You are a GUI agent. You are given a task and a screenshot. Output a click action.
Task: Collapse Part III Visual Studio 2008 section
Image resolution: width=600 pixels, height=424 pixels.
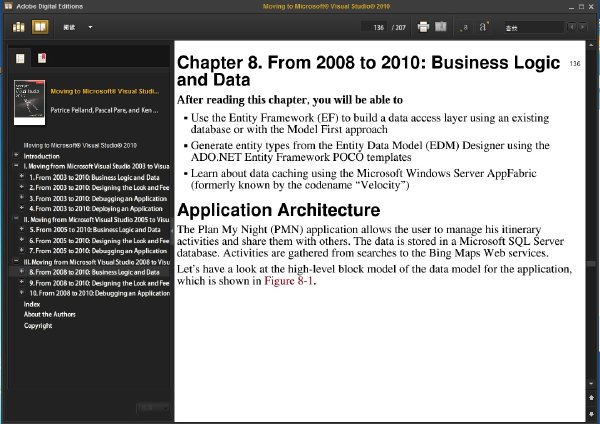point(16,261)
